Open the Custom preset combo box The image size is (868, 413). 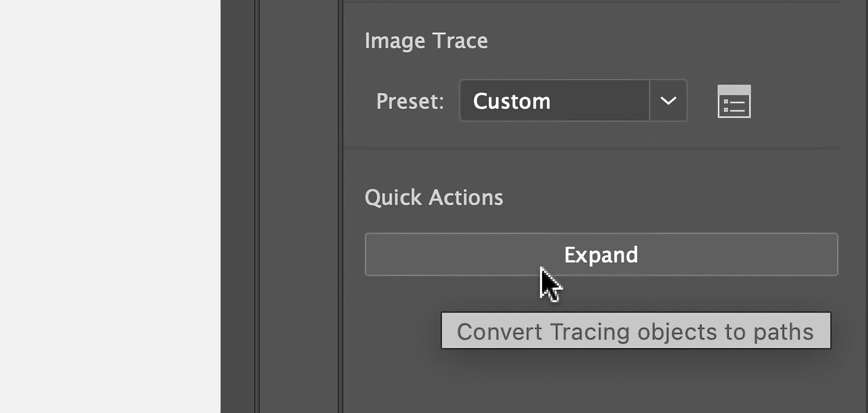[554, 101]
